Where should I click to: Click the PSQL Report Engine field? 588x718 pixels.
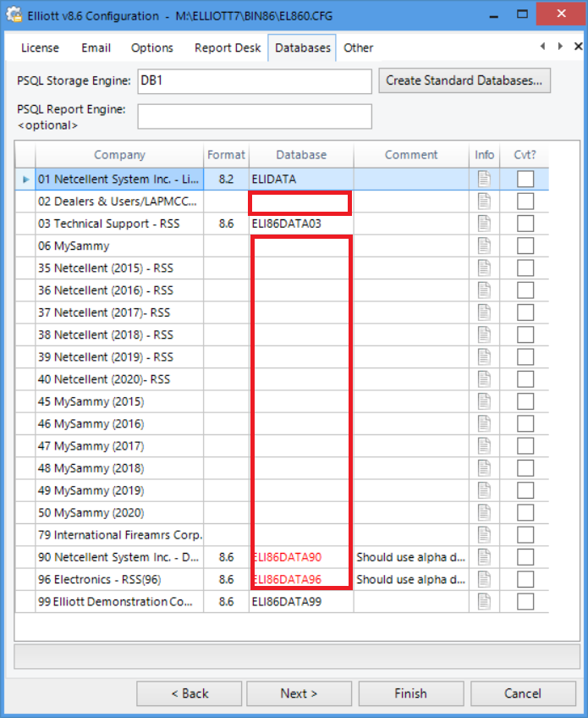coord(255,116)
